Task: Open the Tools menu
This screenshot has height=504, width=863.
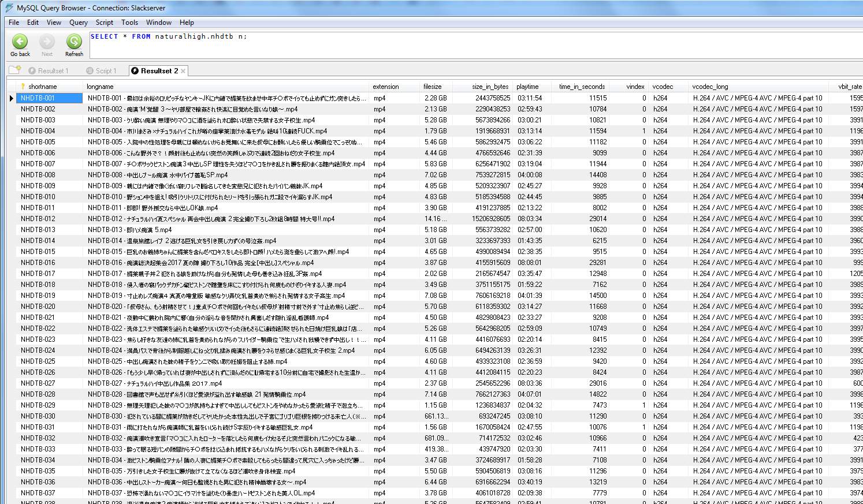Action: pos(129,23)
